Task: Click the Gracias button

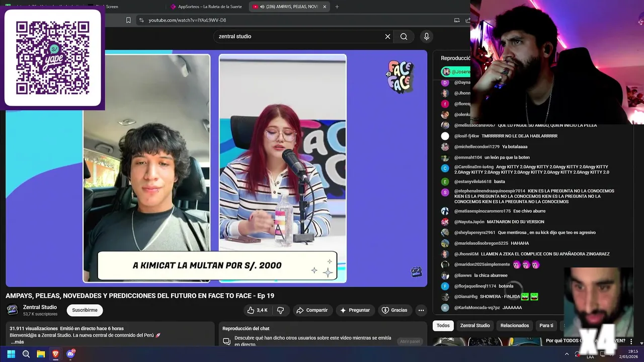Action: [x=394, y=310]
